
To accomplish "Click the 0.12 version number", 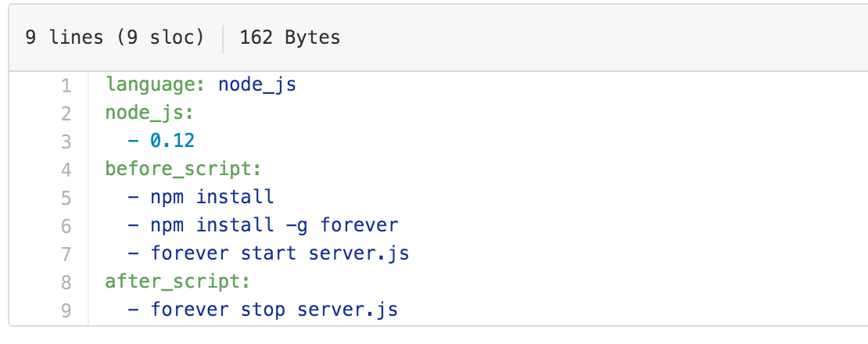I will pyautogui.click(x=172, y=141).
